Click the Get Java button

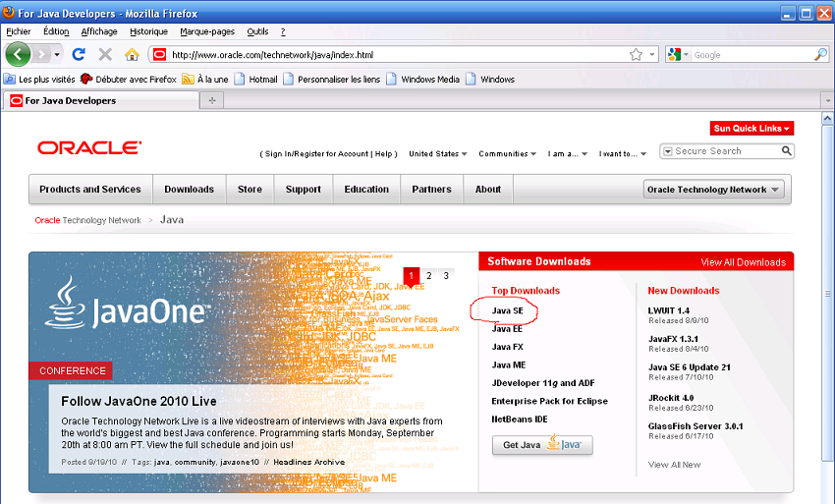pos(542,445)
